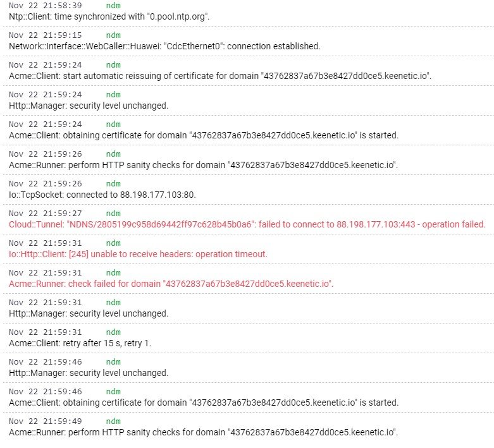Click the timestamp Nov 22 21:59:27
Screen dimensions: 494x448
pyautogui.click(x=46, y=214)
